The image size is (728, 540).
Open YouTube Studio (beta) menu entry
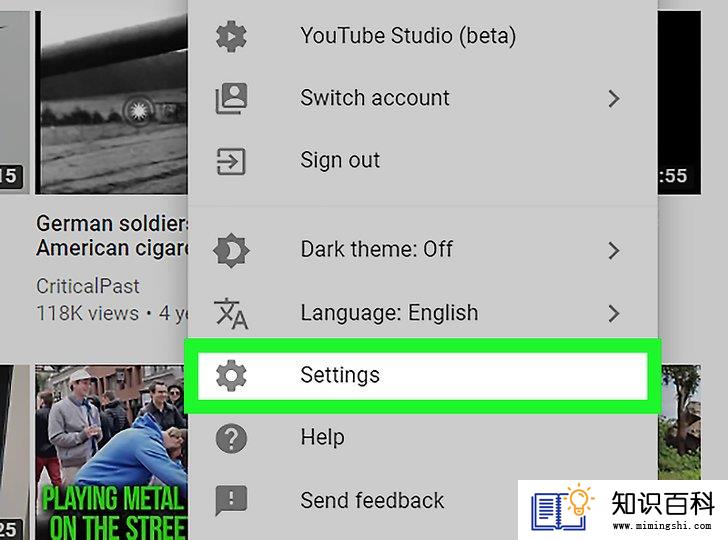(422, 36)
